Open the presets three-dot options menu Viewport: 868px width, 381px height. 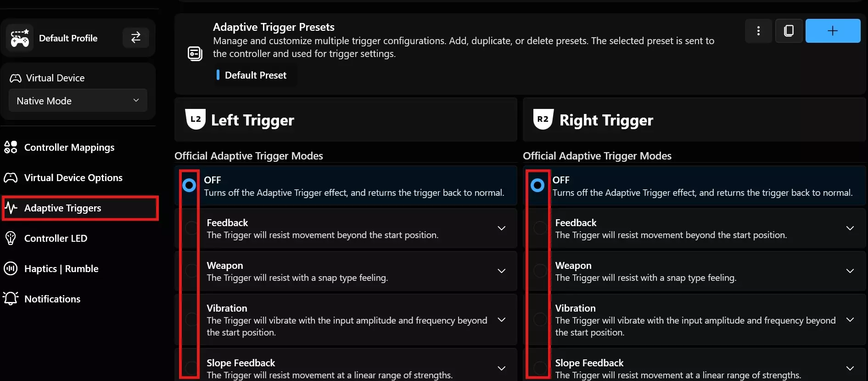758,31
